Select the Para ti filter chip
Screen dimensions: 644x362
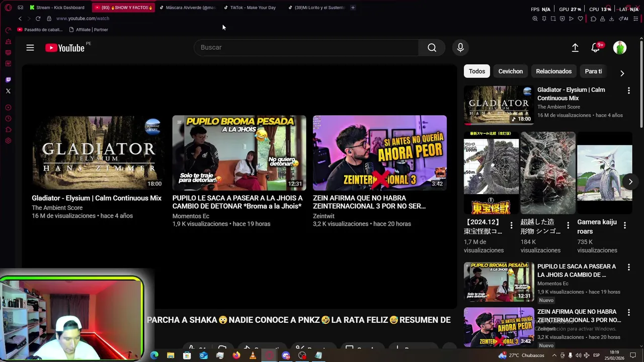point(594,71)
